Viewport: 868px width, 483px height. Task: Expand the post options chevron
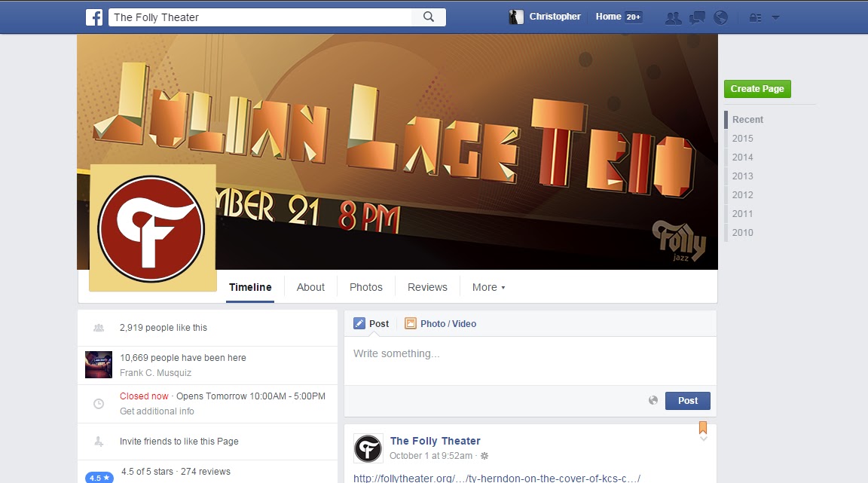click(704, 439)
